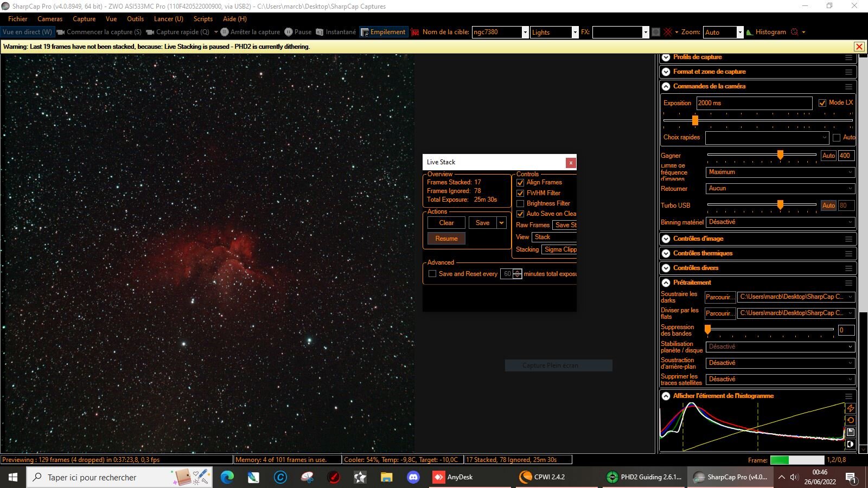The width and height of the screenshot is (868, 488).
Task: Open the Commandes de la caméra panel menu icon
Action: (x=848, y=87)
